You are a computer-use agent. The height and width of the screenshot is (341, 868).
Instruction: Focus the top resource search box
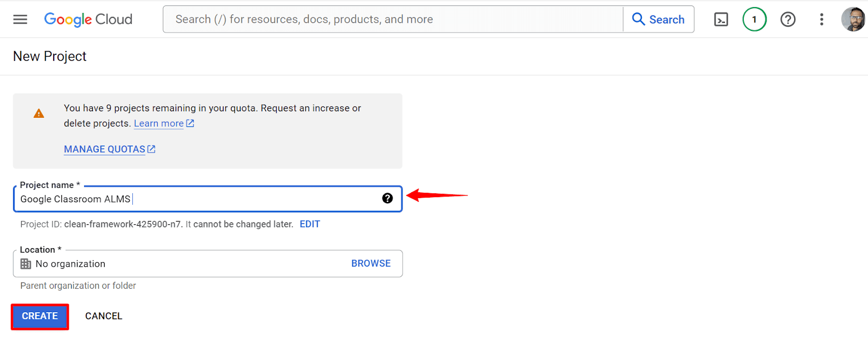(x=393, y=20)
